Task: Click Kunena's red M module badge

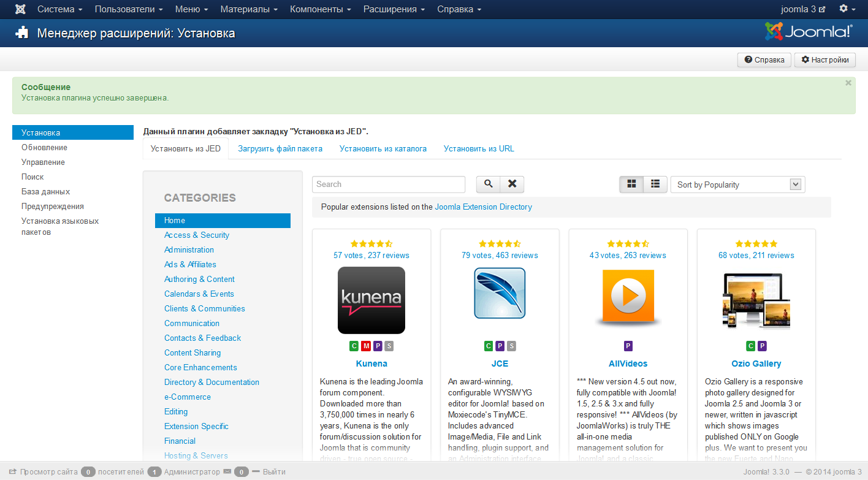Action: pos(366,346)
